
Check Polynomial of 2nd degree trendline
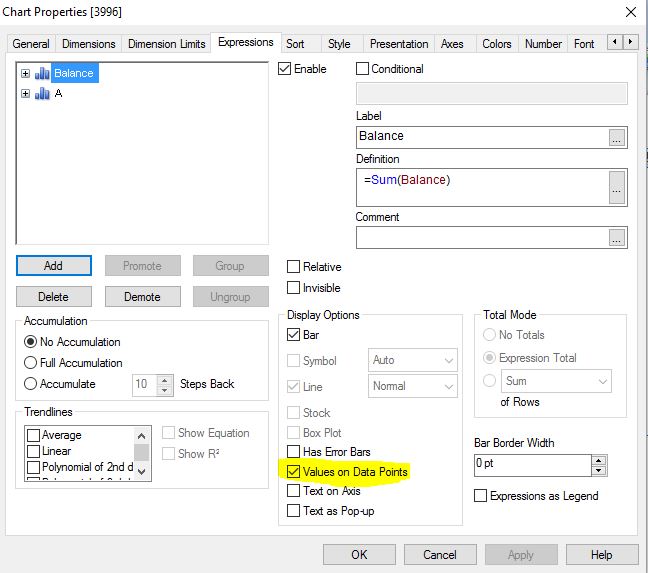(x=33, y=467)
